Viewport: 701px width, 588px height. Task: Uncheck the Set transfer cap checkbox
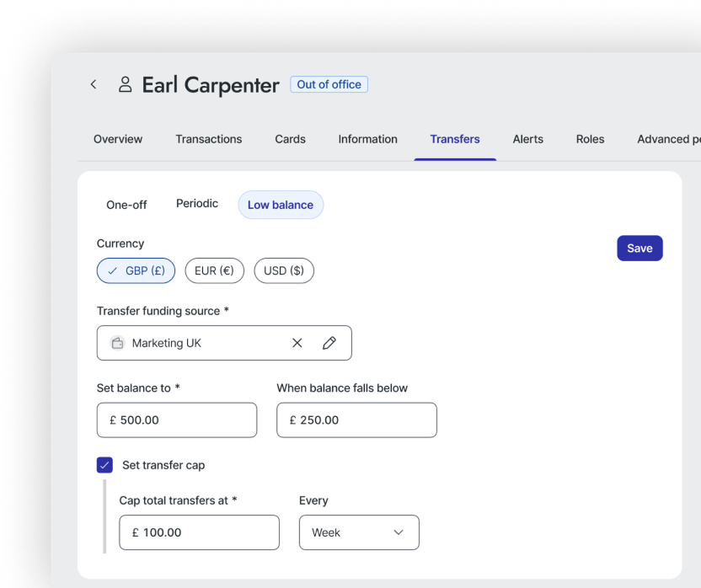104,465
